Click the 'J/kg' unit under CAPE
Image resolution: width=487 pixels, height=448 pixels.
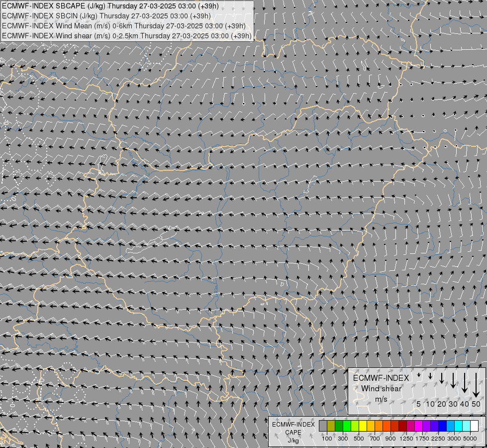coord(293,441)
